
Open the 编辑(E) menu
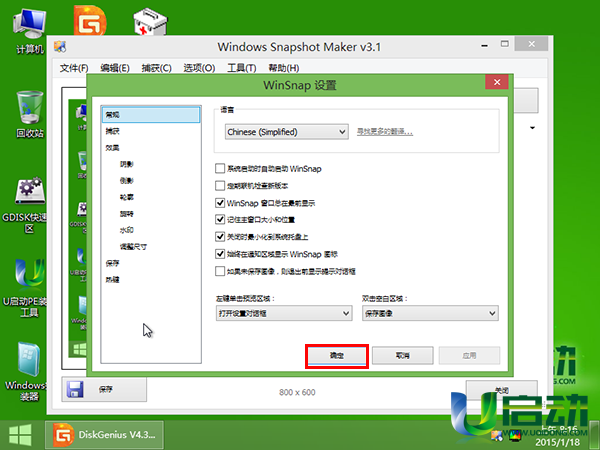(x=115, y=68)
